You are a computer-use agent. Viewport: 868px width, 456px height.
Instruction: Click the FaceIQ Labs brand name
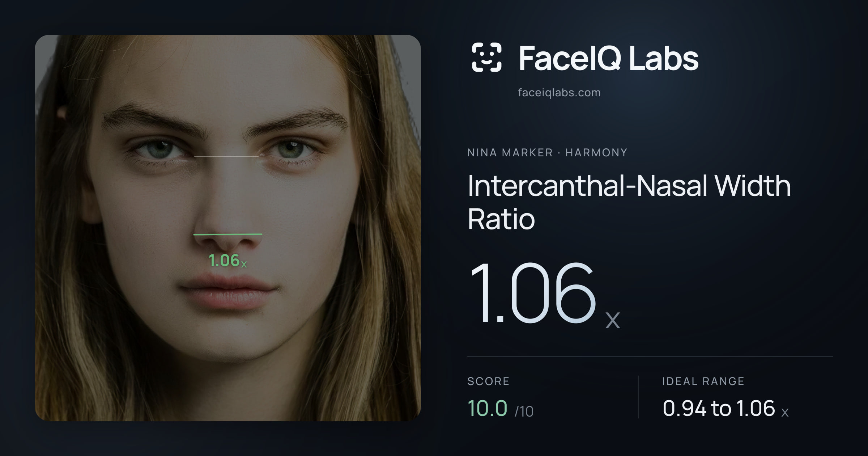pyautogui.click(x=608, y=58)
